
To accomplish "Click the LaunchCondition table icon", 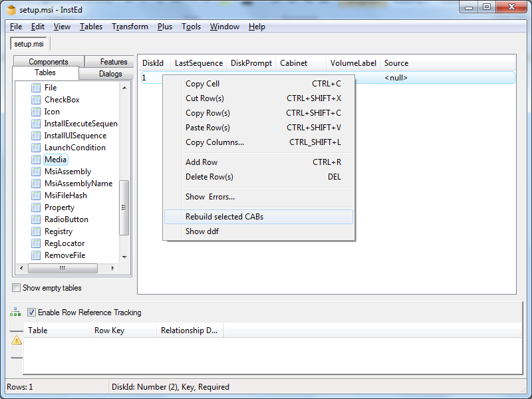I will pos(37,148).
